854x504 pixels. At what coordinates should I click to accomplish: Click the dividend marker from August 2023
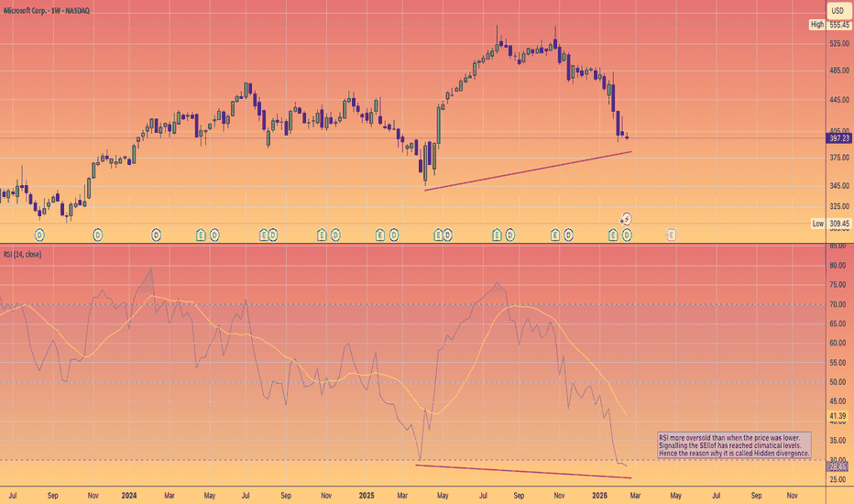39,235
